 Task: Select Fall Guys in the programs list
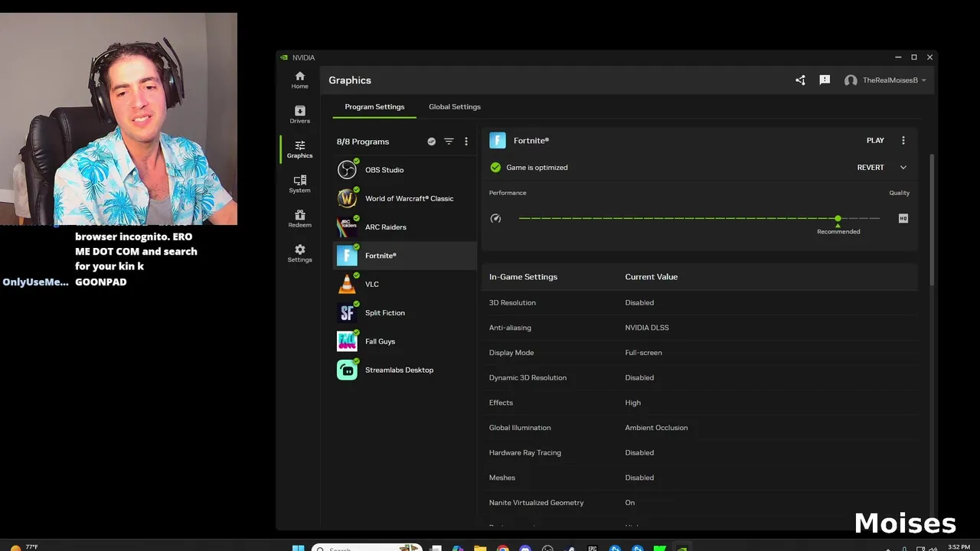405,341
